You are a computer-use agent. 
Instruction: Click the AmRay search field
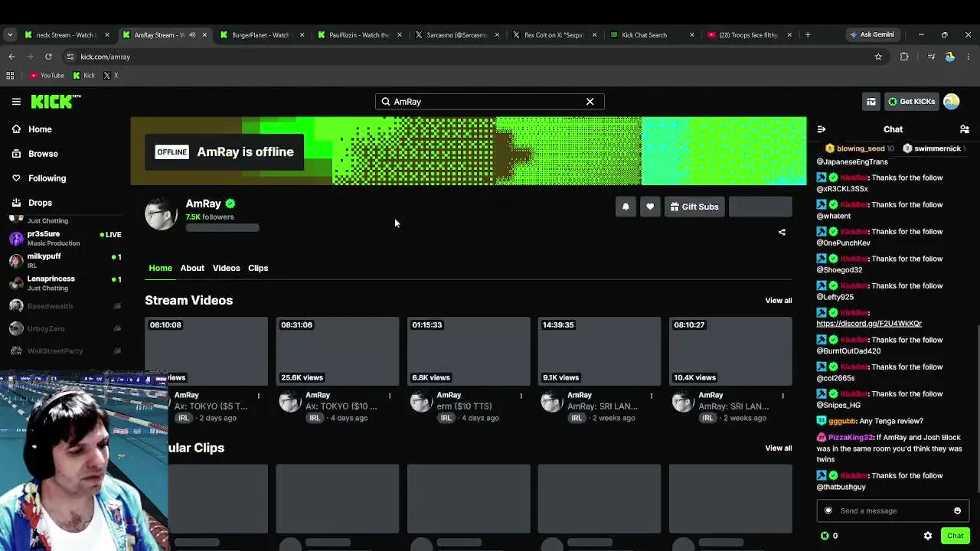[x=489, y=101]
